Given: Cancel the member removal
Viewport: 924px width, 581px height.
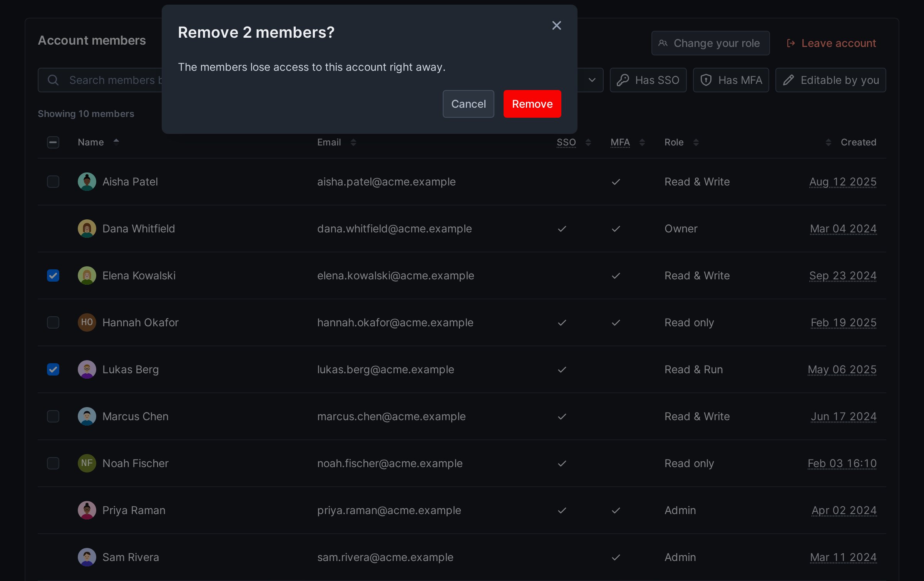Looking at the screenshot, I should coord(468,104).
